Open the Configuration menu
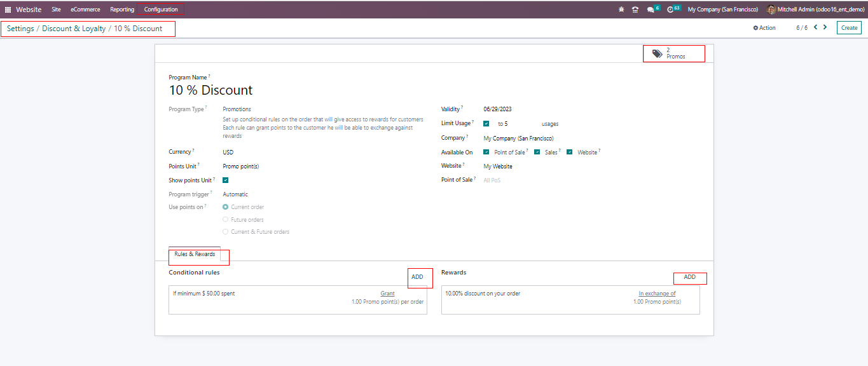868x366 pixels. coord(161,10)
